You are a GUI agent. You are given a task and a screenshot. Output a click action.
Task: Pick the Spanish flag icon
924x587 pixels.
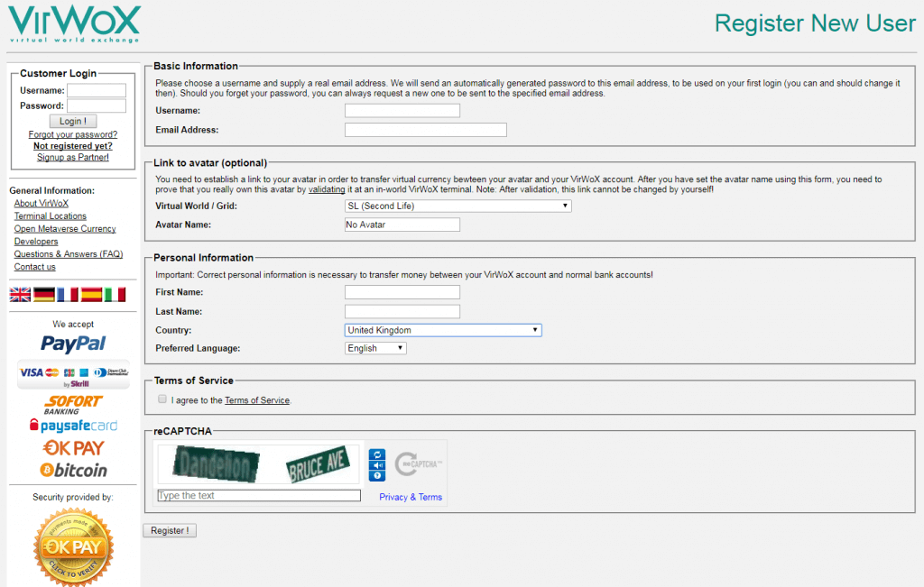click(x=91, y=294)
